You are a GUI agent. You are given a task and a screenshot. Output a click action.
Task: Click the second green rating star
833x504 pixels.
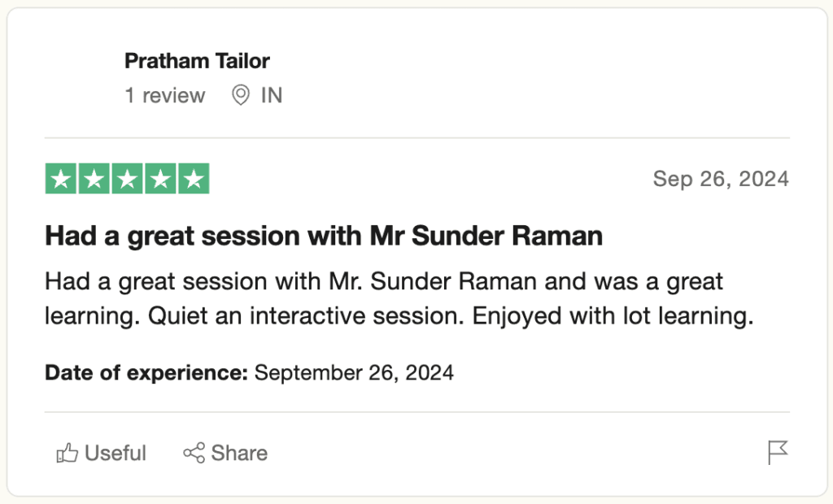(94, 179)
